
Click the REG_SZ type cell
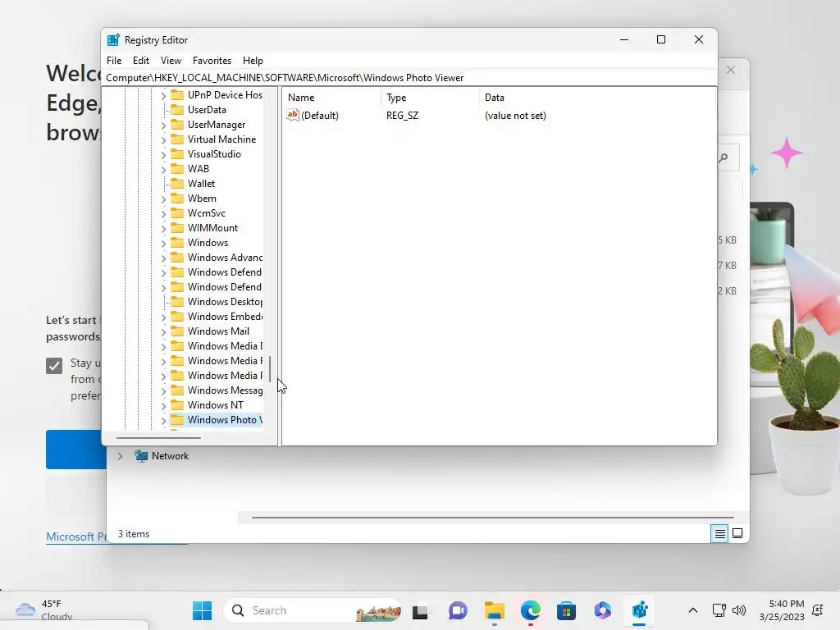coord(402,115)
